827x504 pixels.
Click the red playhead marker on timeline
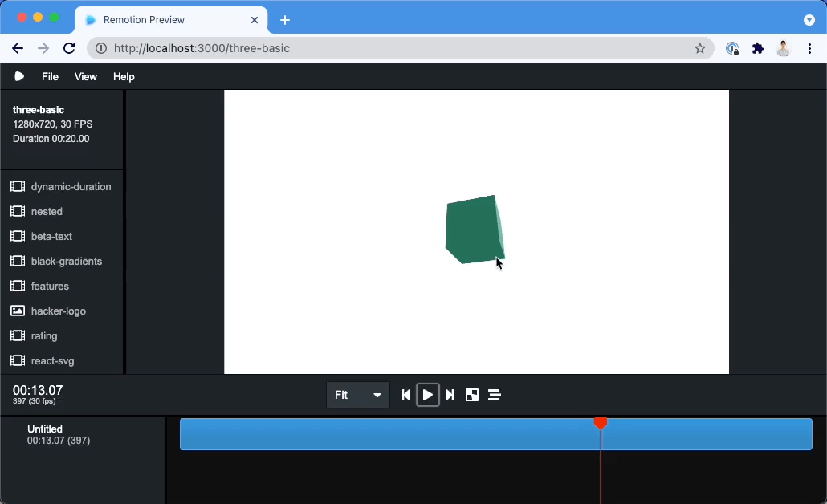coord(601,422)
